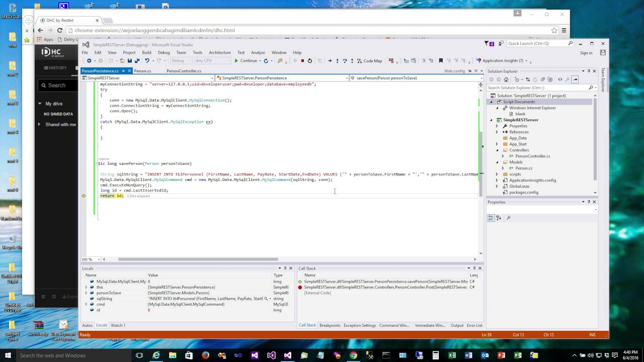The width and height of the screenshot is (644, 362).
Task: Click Show Next Statement arrow icon
Action: click(x=330, y=61)
